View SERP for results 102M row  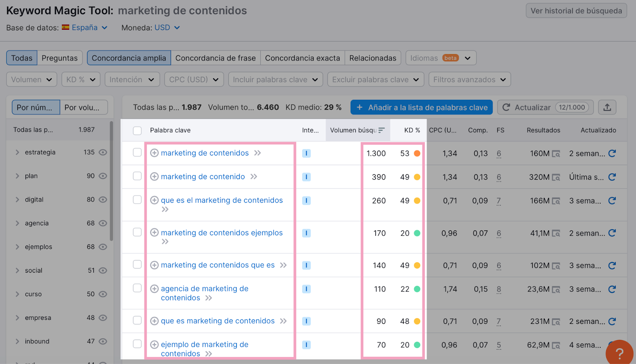(x=556, y=266)
